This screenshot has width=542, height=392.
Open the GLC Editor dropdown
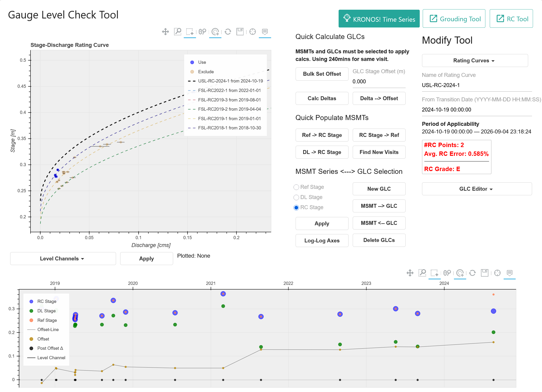click(x=477, y=189)
